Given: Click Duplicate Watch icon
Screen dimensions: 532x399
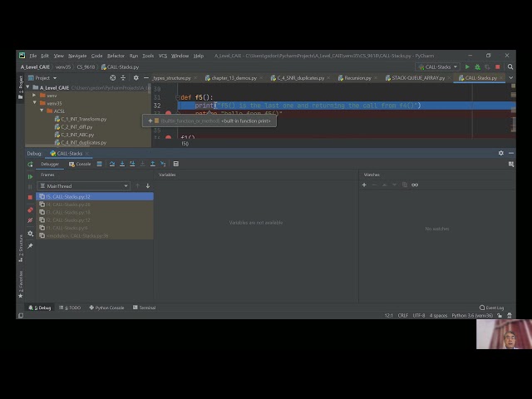Looking at the screenshot, I should (405, 185).
